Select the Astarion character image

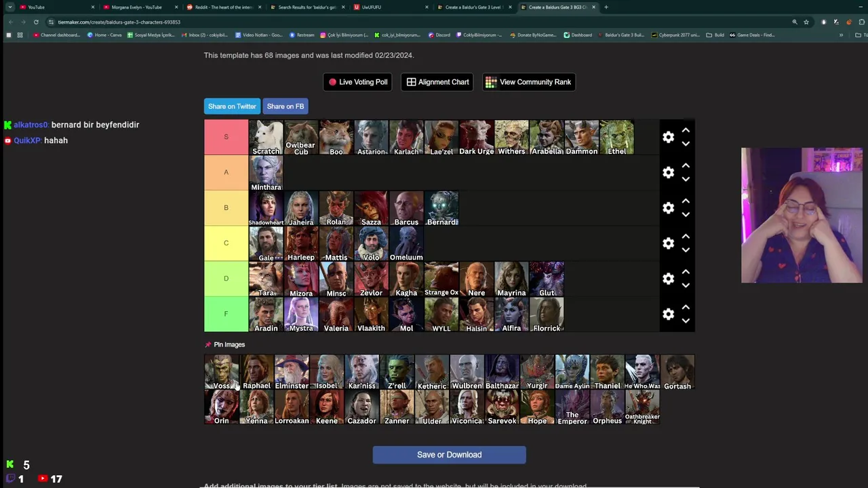click(371, 138)
